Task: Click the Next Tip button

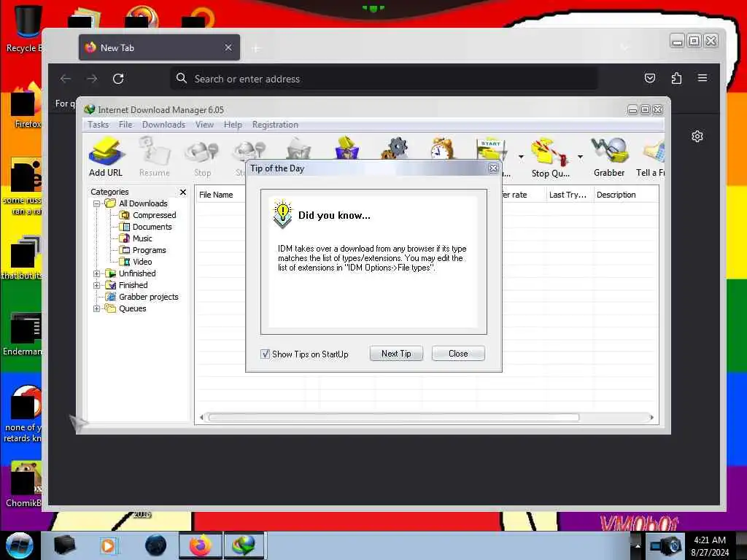Action: 396,354
